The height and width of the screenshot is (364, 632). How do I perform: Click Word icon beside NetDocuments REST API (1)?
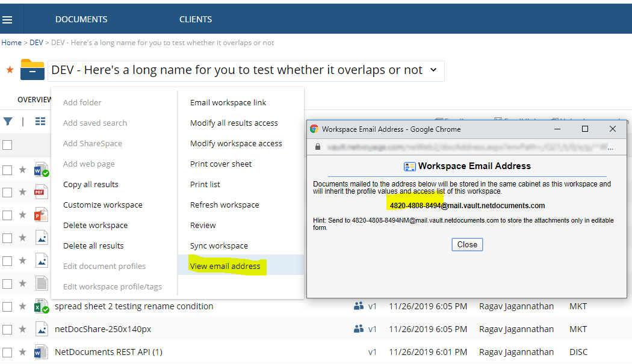click(x=41, y=353)
